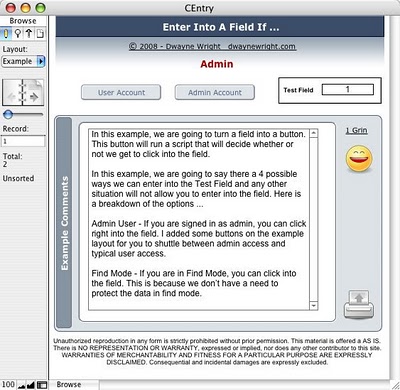
Task: Click the Admin Account button
Action: (215, 92)
